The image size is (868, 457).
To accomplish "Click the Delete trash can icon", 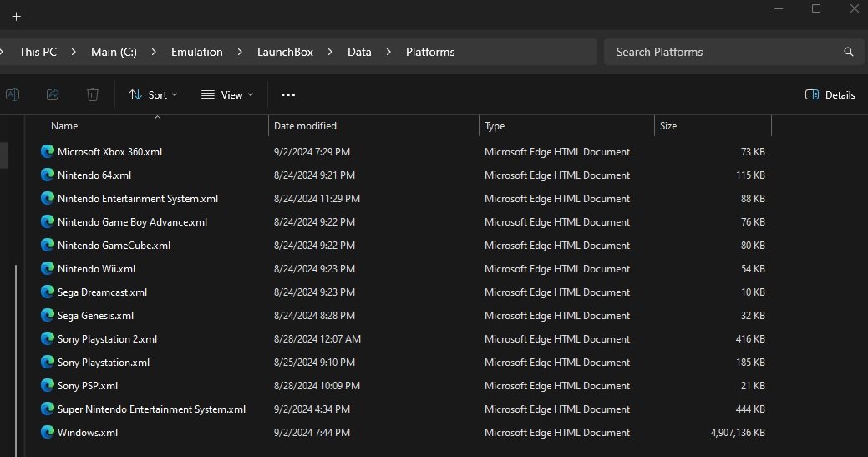I will [93, 94].
